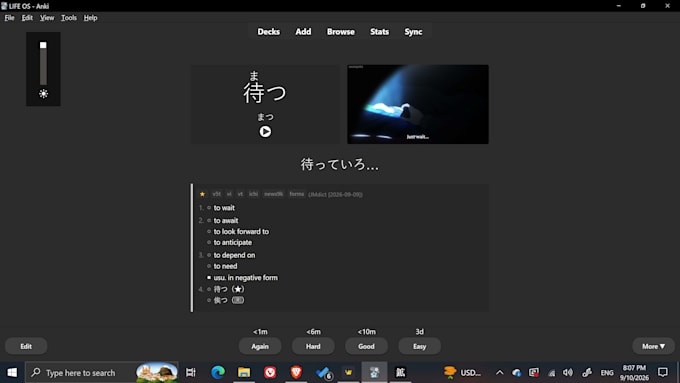
Task: Select the news9k dictionary tag
Action: [x=273, y=194]
